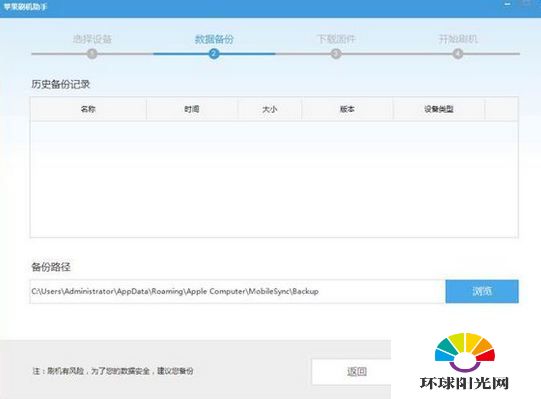This screenshot has height=399, width=541.
Task: Click the blue 浏览 browse button
Action: coord(482,291)
